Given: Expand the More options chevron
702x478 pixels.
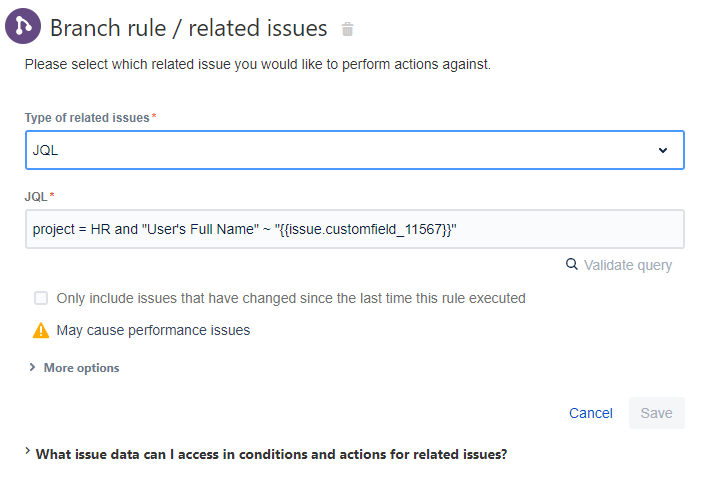Looking at the screenshot, I should click(x=32, y=367).
